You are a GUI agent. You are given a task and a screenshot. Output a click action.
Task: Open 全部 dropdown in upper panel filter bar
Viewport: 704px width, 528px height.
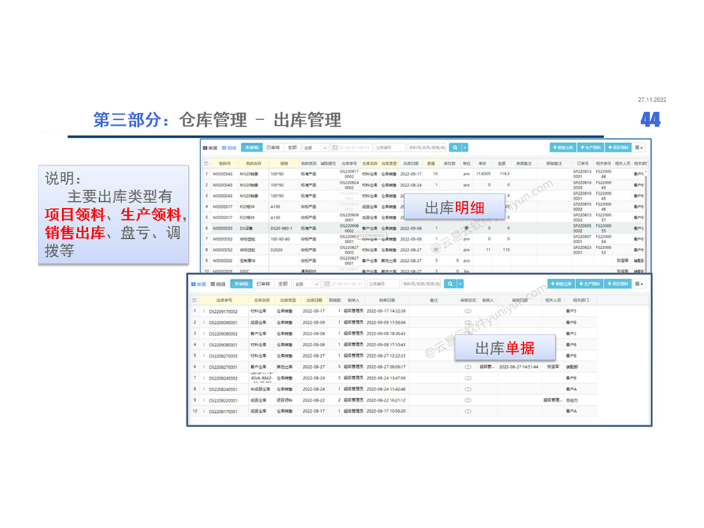pyautogui.click(x=312, y=147)
